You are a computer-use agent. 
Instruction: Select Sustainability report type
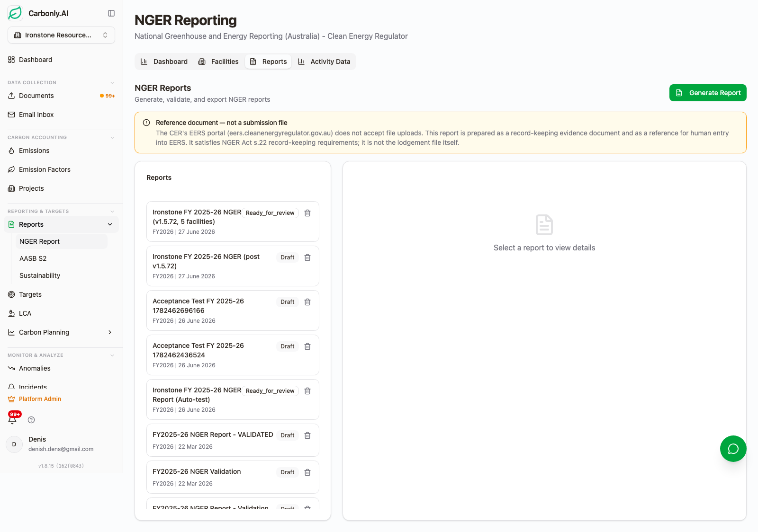tap(40, 275)
